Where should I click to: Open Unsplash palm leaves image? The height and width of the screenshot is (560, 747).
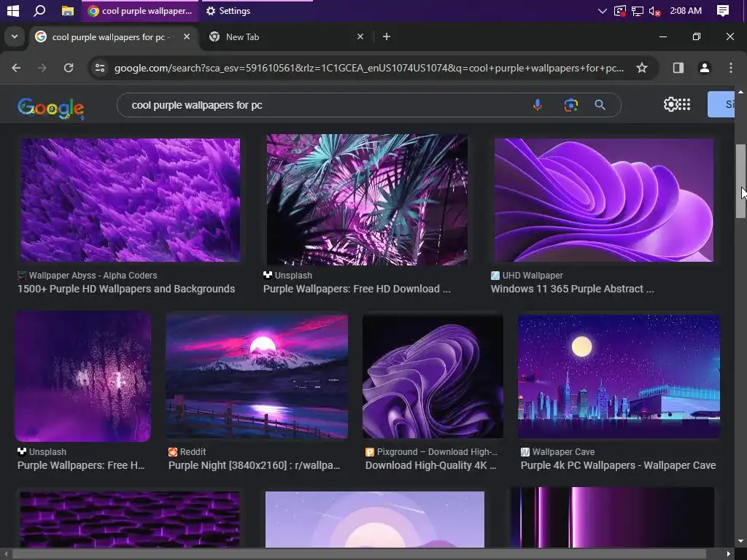[367, 200]
